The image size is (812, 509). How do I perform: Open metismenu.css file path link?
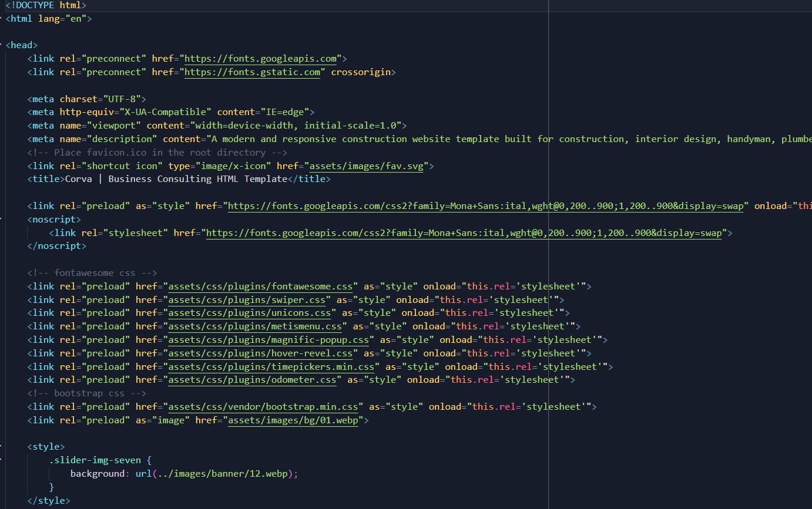pyautogui.click(x=256, y=326)
